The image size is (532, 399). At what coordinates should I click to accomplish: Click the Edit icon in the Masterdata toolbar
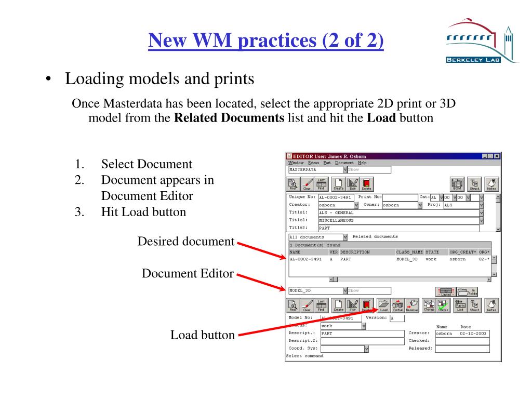pos(353,184)
